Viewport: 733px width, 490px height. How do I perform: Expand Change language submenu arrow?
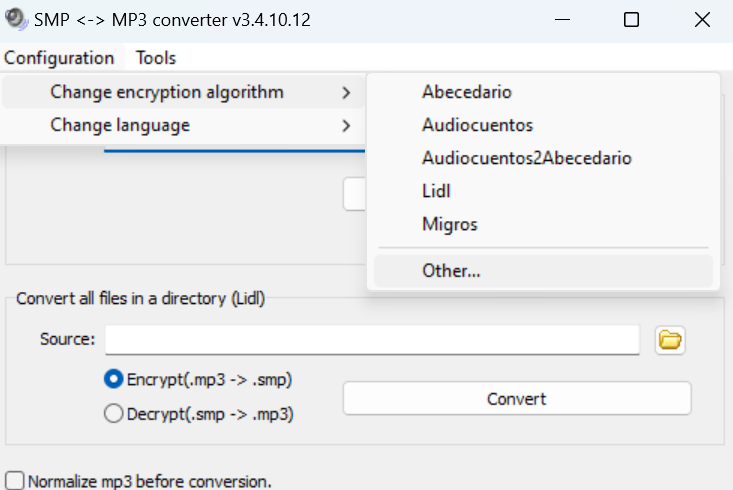(346, 126)
